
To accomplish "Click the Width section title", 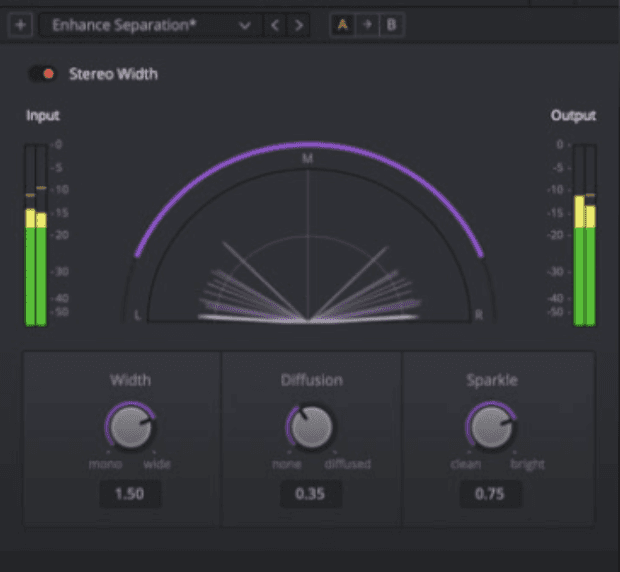I will pos(130,380).
